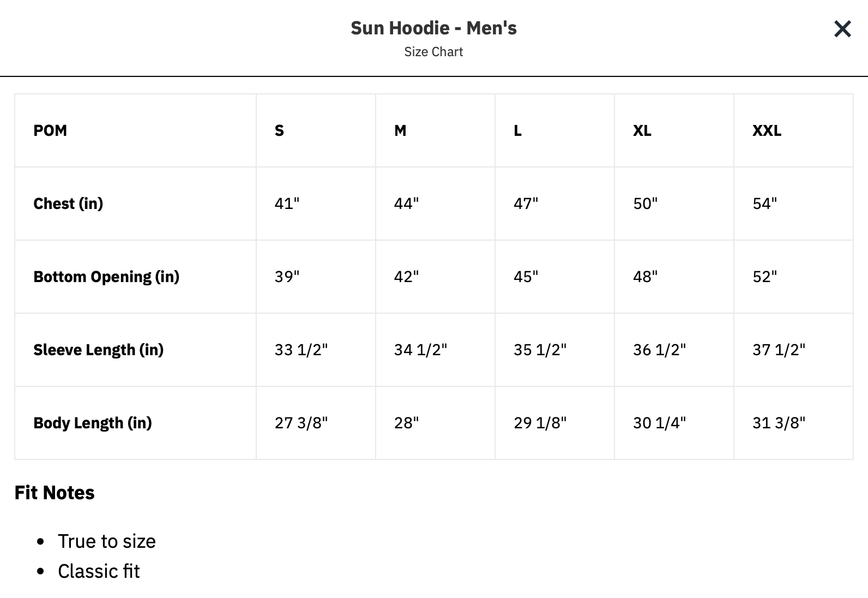Screen dimensions: 868x598
Task: Click the 45" bottom opening for L
Action: 526,277
